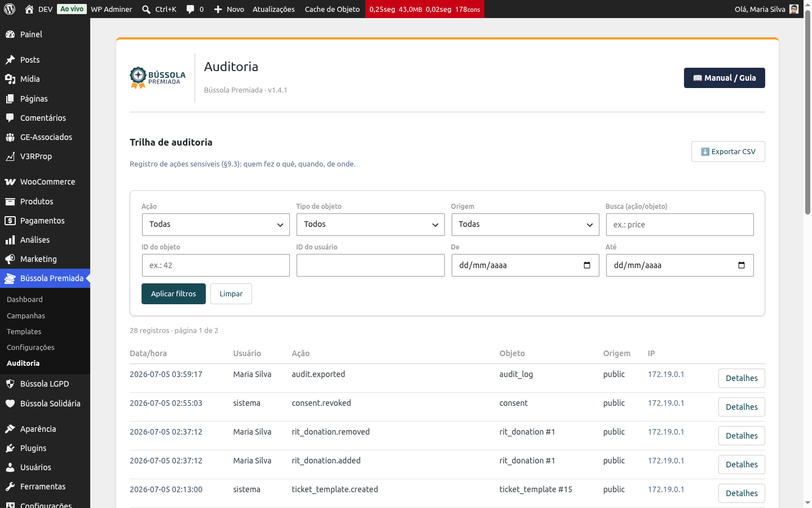812x508 pixels.
Task: Click the Pagamentos dollar icon
Action: 10,221
